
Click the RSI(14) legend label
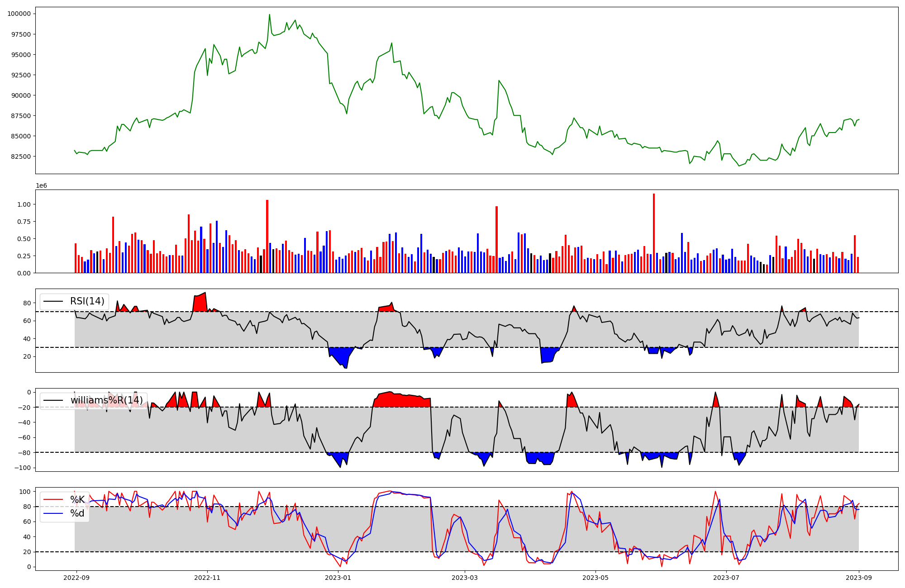[87, 301]
